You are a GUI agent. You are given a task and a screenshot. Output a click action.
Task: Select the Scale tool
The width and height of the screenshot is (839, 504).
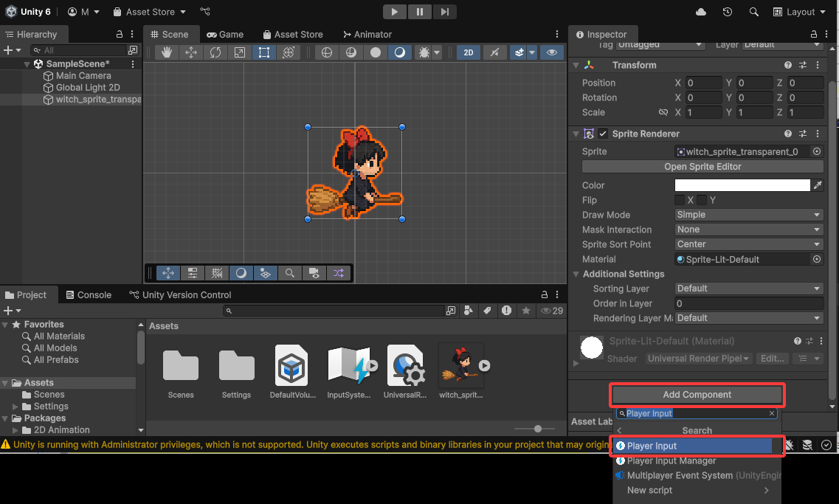click(x=240, y=52)
